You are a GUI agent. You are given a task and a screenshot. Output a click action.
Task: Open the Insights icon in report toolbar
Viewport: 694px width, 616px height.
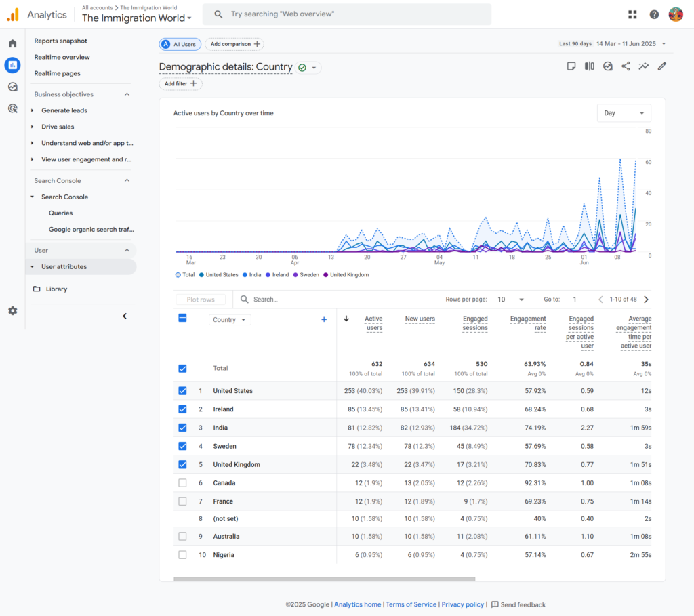608,66
